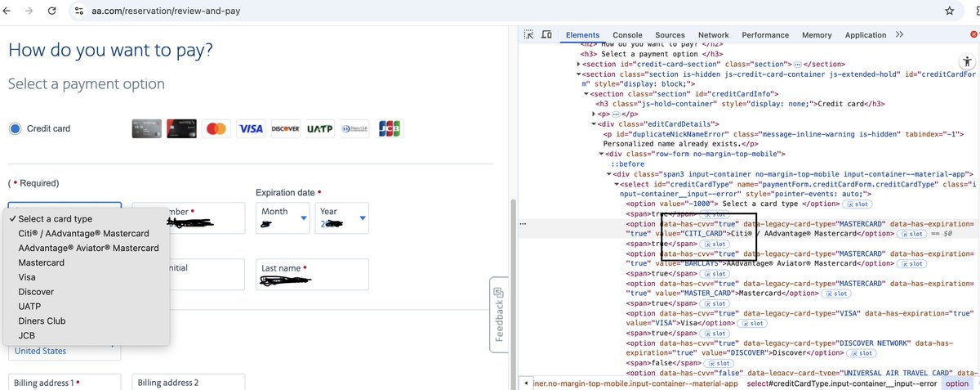Open site information icon beside the URL
The width and height of the screenshot is (980, 390).
click(x=79, y=11)
